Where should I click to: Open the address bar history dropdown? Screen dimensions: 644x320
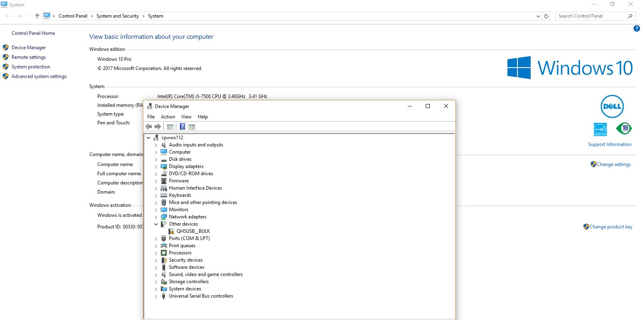tap(538, 16)
